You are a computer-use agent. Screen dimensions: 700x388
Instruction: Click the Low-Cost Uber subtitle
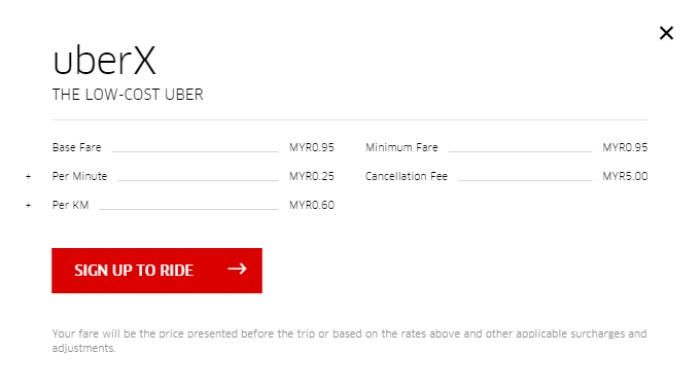128,95
